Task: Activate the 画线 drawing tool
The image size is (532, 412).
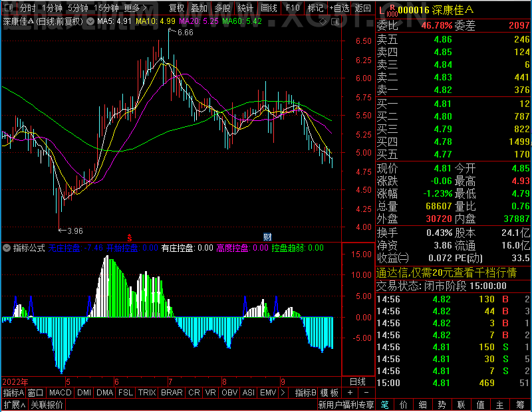Action: click(x=269, y=8)
